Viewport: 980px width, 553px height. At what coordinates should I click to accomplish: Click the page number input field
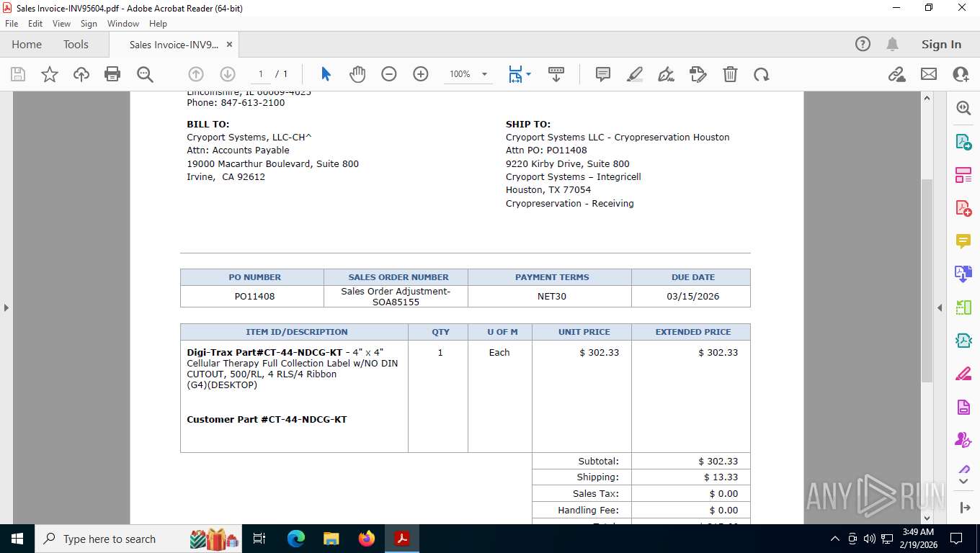coord(261,74)
